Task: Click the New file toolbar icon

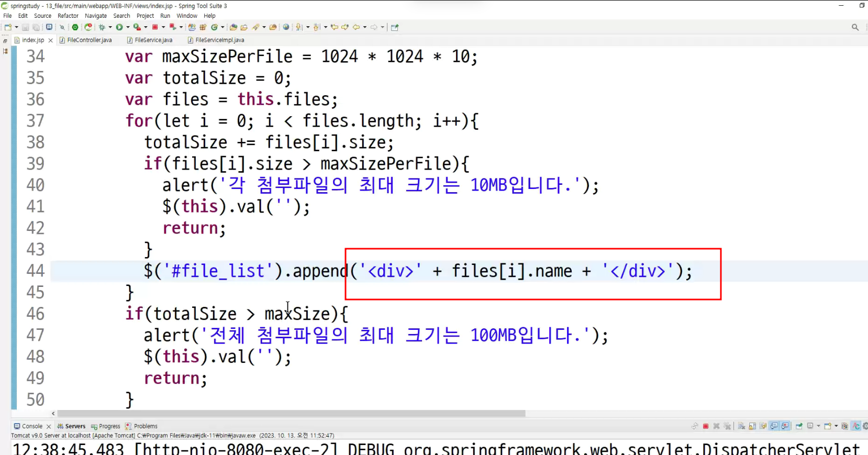Action: (8, 27)
